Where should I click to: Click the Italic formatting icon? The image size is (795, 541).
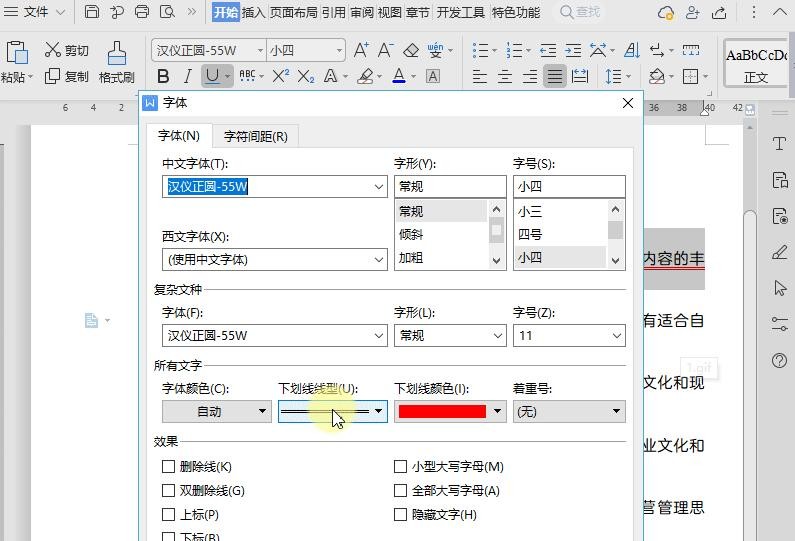(x=187, y=76)
